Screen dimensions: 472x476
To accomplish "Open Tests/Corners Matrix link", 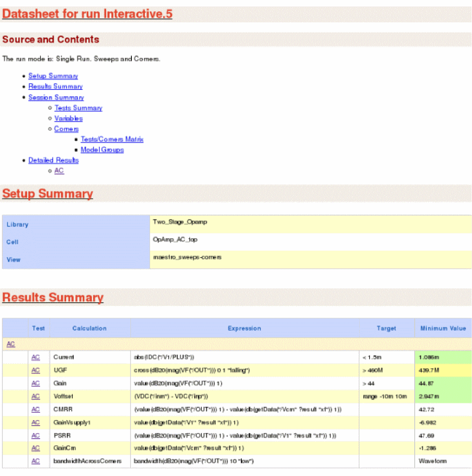I will tap(112, 139).
